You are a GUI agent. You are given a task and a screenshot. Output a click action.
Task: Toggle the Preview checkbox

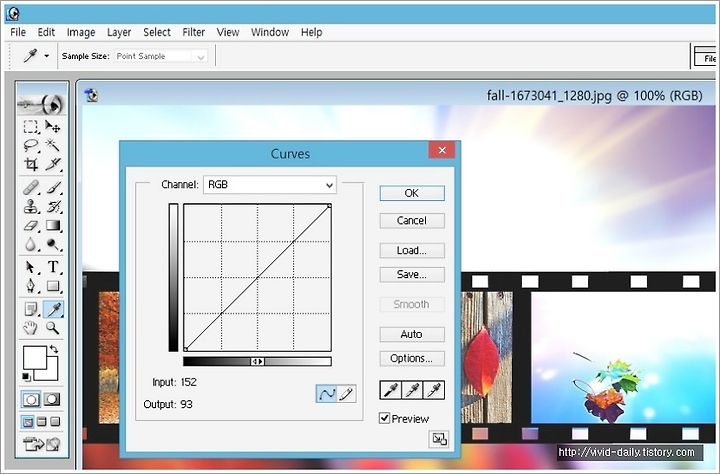point(384,418)
